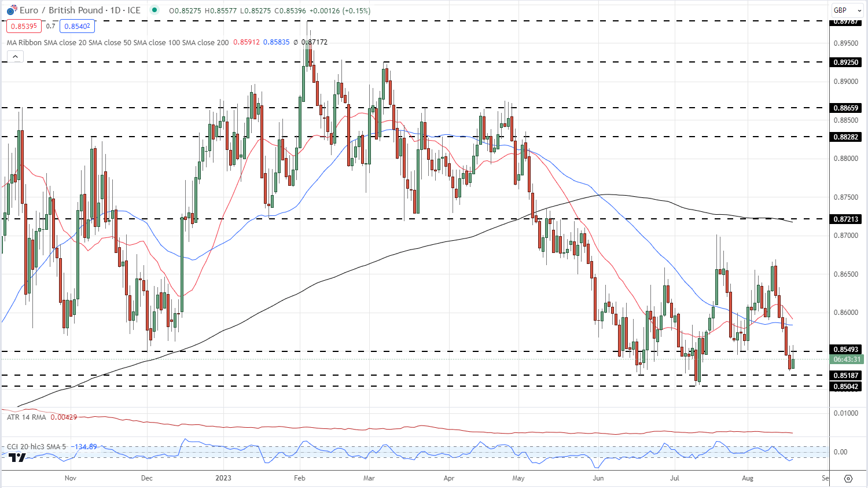
Task: Click the price label 0.85187
Action: pyautogui.click(x=846, y=375)
